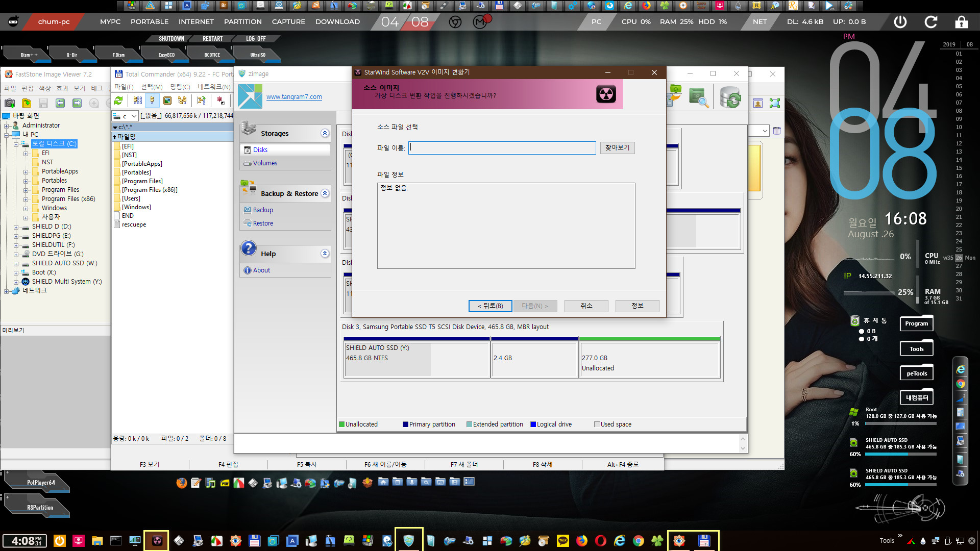The width and height of the screenshot is (980, 551).
Task: Click recycle bin icon beside 휴지통
Action: (855, 321)
